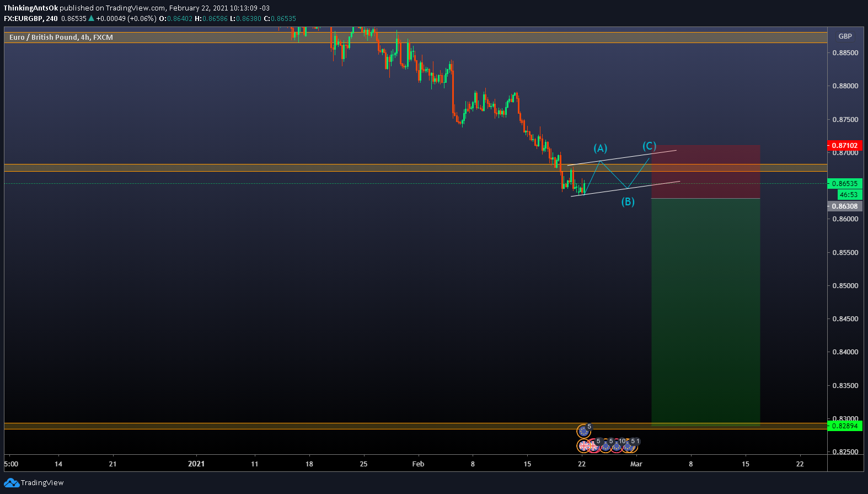Click 0.84000 on the price axis
Viewport: 868px width, 494px height.
(845, 352)
